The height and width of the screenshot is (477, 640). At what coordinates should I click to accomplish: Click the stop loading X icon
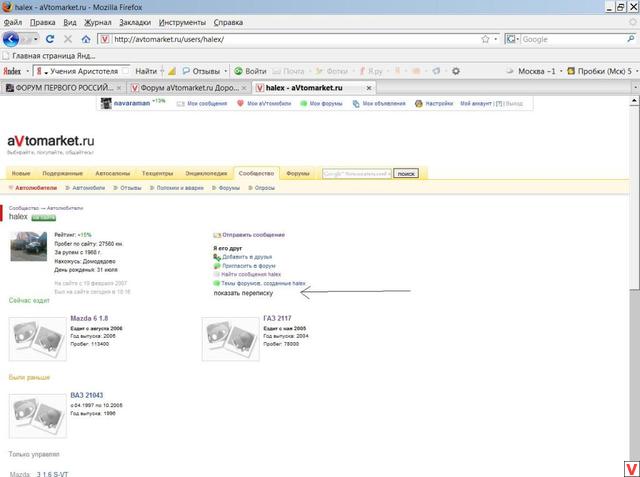(x=68, y=39)
